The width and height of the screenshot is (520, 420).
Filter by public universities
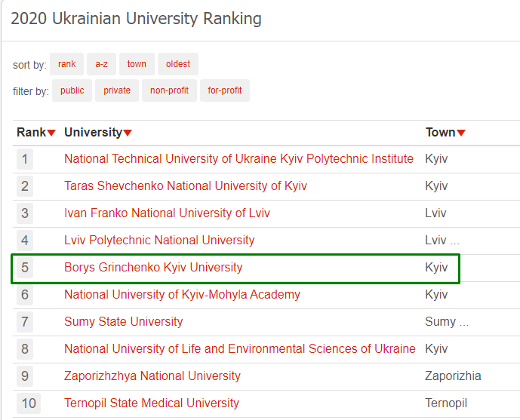[72, 90]
